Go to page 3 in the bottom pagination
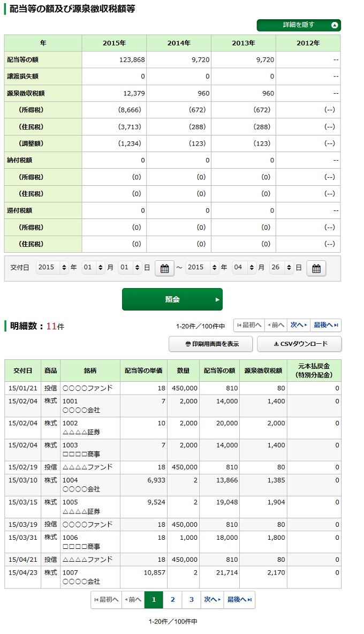 click(x=191, y=600)
